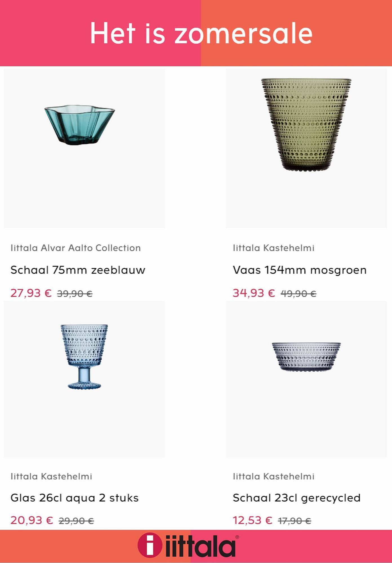This screenshot has width=392, height=563.
Task: Select Iittala Kastehelmi label above gerecycled bowl
Action: (x=273, y=476)
